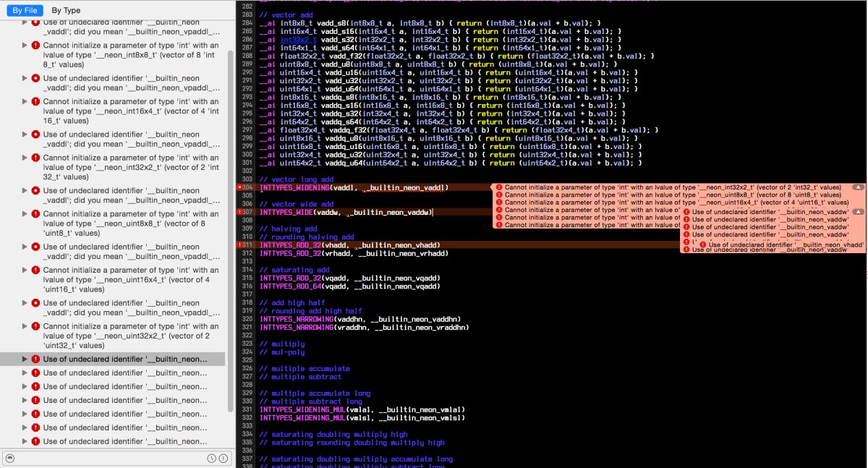Click the INTTYPES_NARROWING(vraddhn code line

365,328
